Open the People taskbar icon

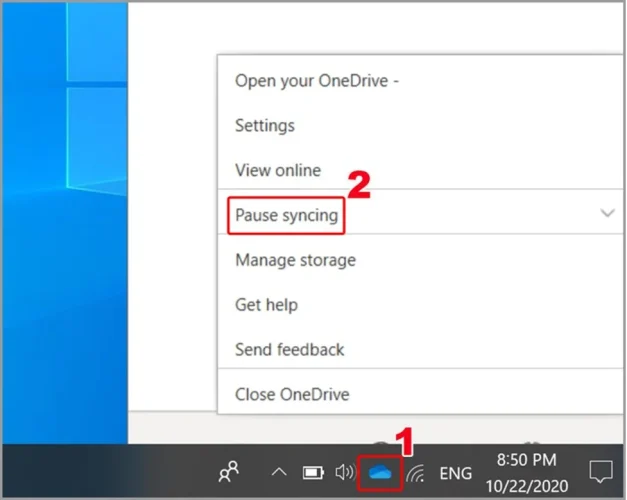point(229,472)
